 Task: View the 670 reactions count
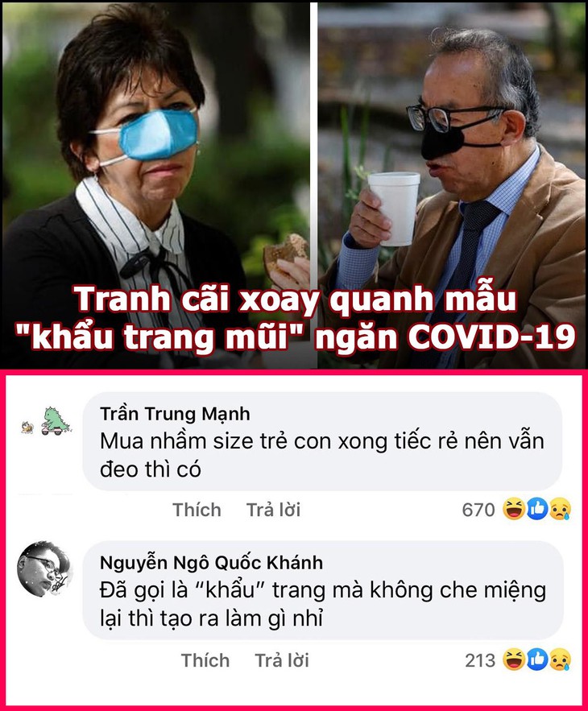point(478,510)
